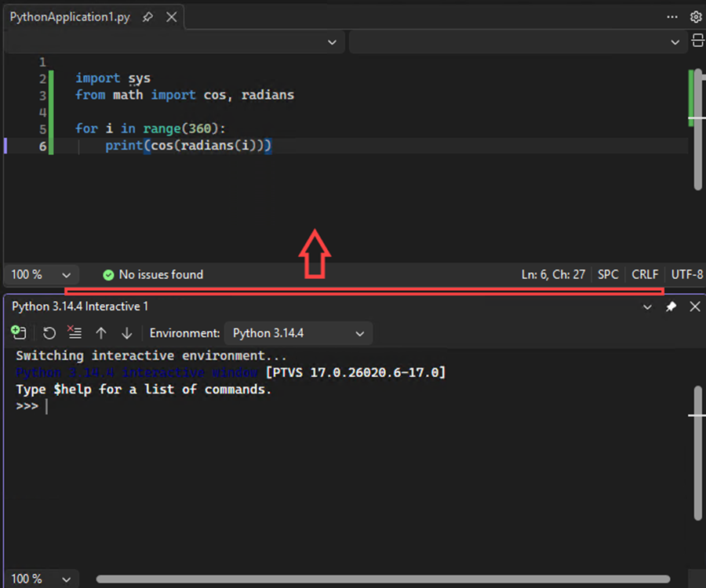Open the Environment dropdown showing Python 3.14.4
Screen dimensions: 706x588
coord(298,333)
